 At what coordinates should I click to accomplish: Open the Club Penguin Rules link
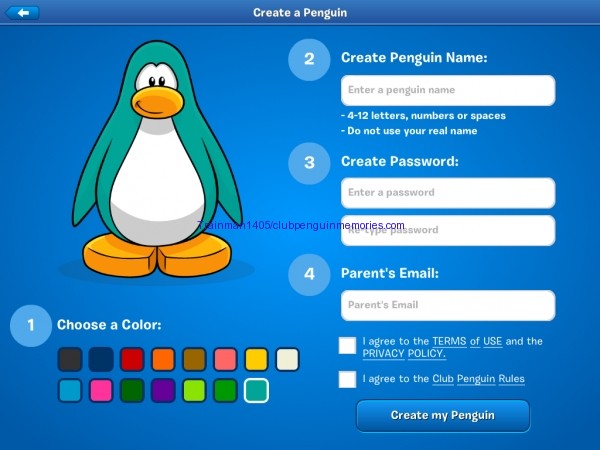[478, 379]
